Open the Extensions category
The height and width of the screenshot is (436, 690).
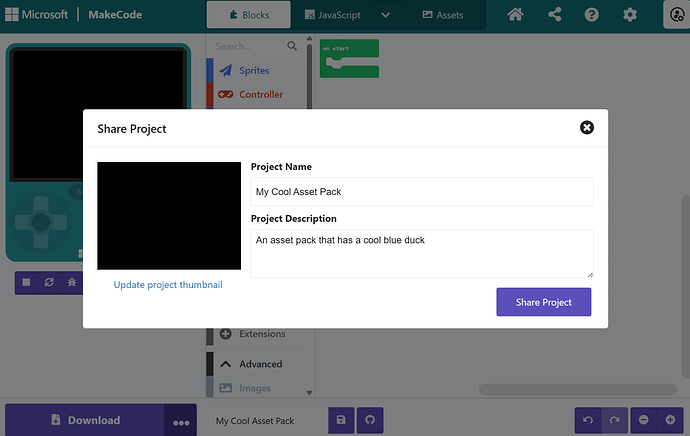[255, 334]
